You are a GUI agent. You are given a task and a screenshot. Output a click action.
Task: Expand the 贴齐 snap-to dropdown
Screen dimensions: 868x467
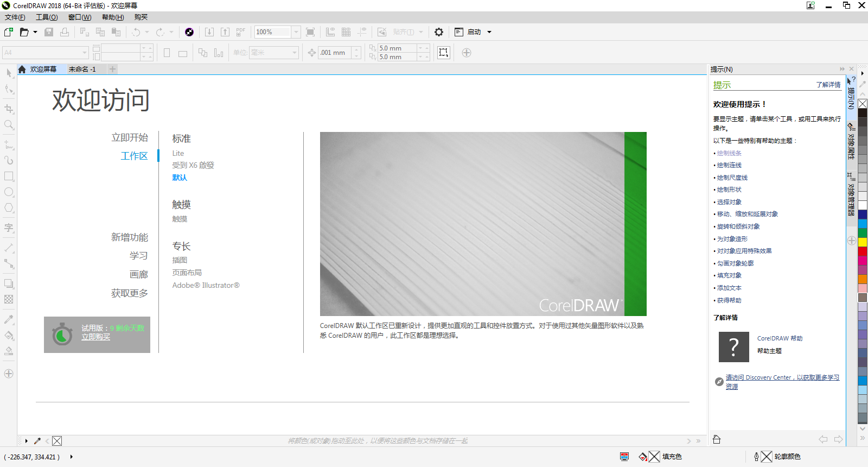click(421, 32)
